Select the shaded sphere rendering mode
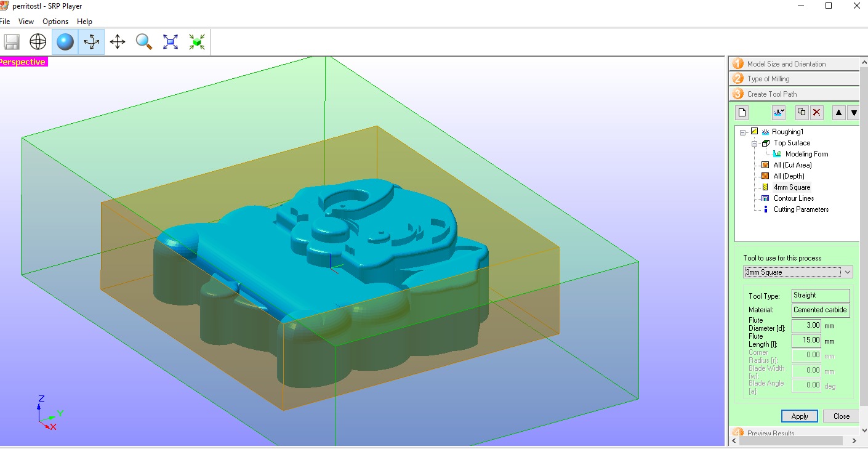 [x=65, y=42]
